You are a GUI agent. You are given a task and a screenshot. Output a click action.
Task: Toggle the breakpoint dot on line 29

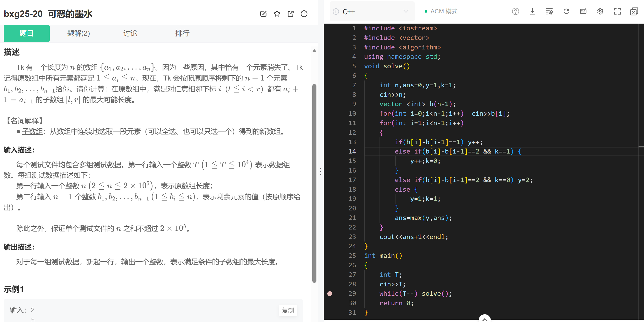point(330,293)
